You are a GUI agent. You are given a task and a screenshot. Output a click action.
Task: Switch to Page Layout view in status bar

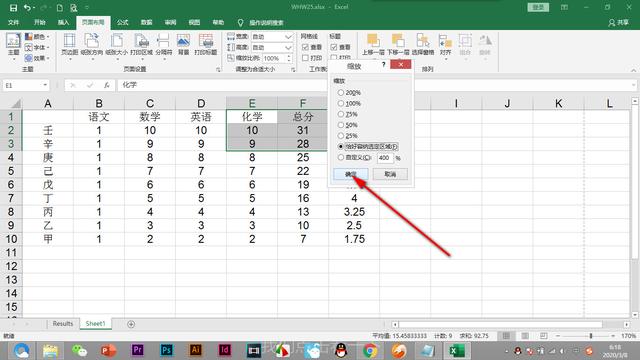[525, 336]
